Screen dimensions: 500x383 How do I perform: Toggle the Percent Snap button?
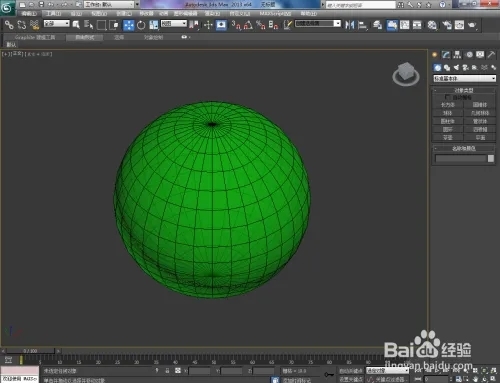click(x=261, y=25)
